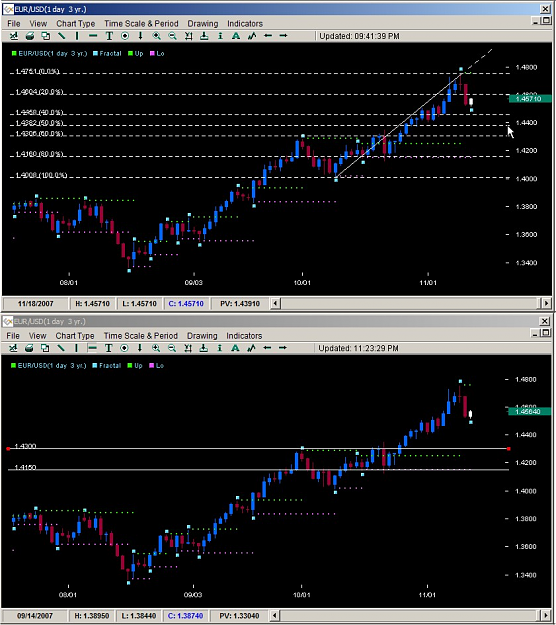This screenshot has height=625, width=556.
Task: Choose circle marker tool in the upper window
Action: pos(125,36)
